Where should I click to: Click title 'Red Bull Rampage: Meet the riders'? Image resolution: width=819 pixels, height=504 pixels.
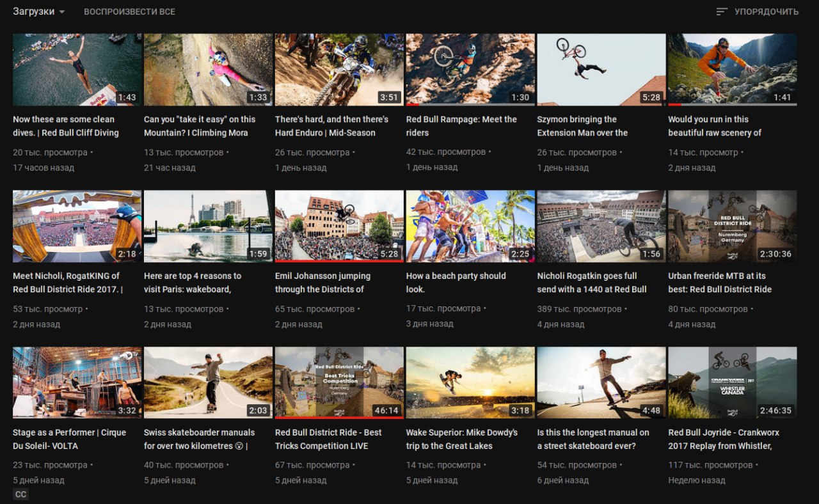tap(461, 126)
